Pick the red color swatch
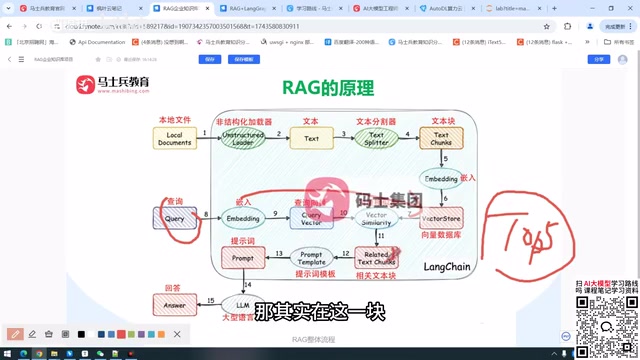 [121, 334]
